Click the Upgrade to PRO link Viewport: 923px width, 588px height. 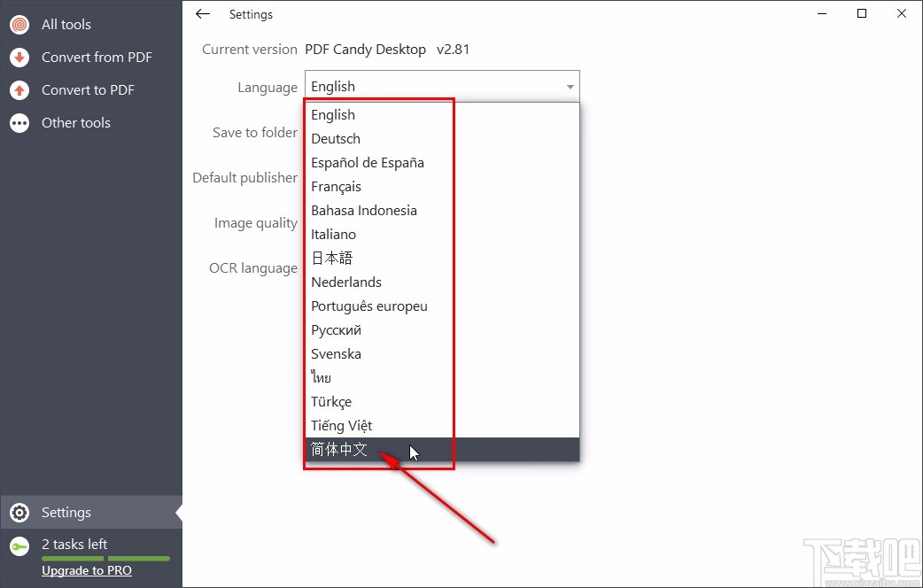tap(87, 570)
